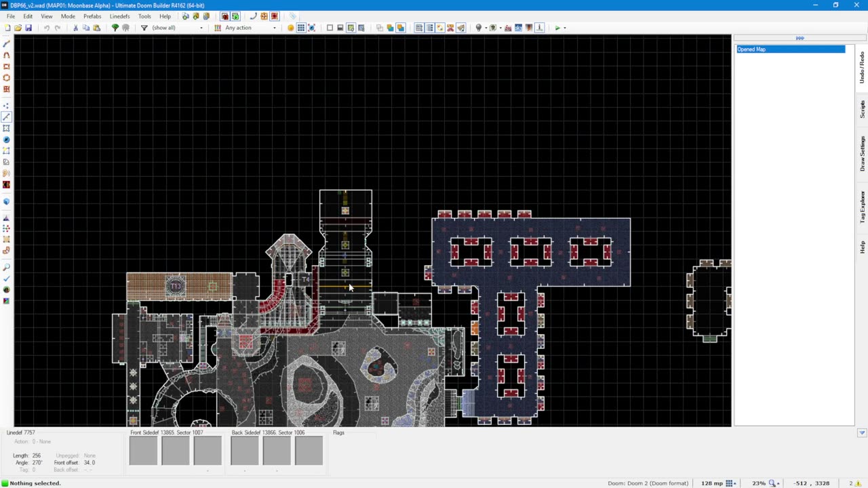Toggle the grid view mode icon
Screen dimensions: 868x488
click(419, 28)
